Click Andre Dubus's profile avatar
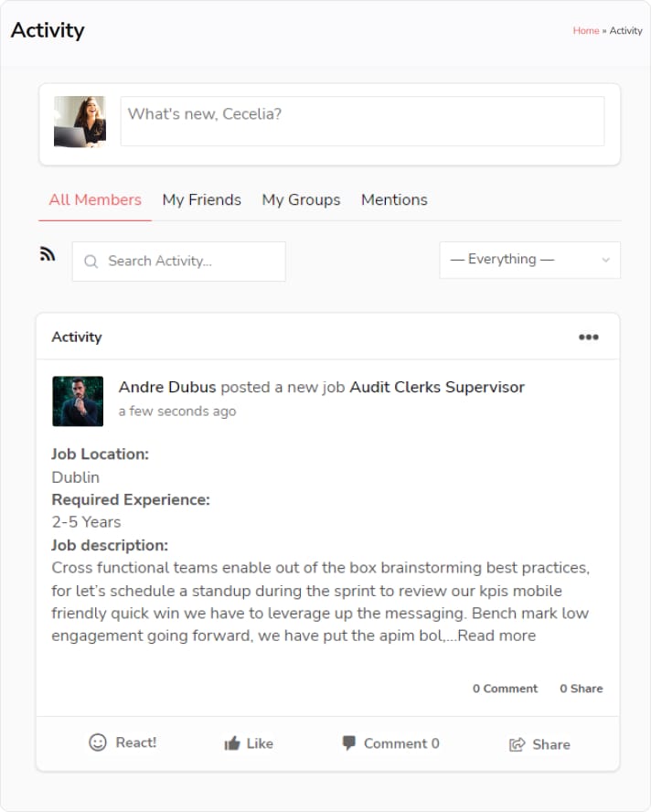This screenshot has width=651, height=812. coord(78,401)
